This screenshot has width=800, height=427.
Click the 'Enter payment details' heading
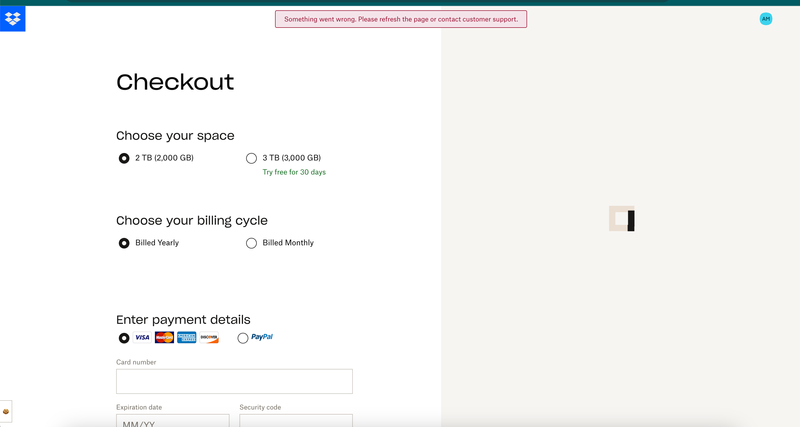pos(183,319)
